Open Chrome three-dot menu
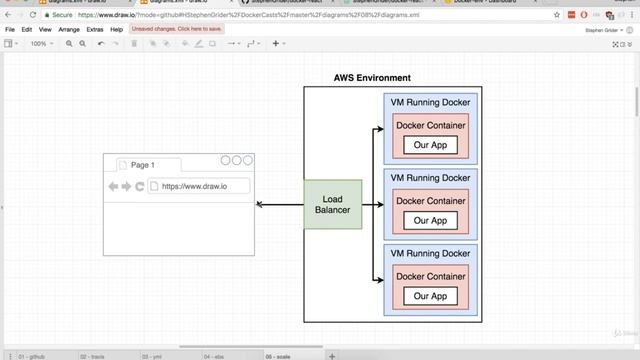The image size is (640, 360). click(632, 15)
